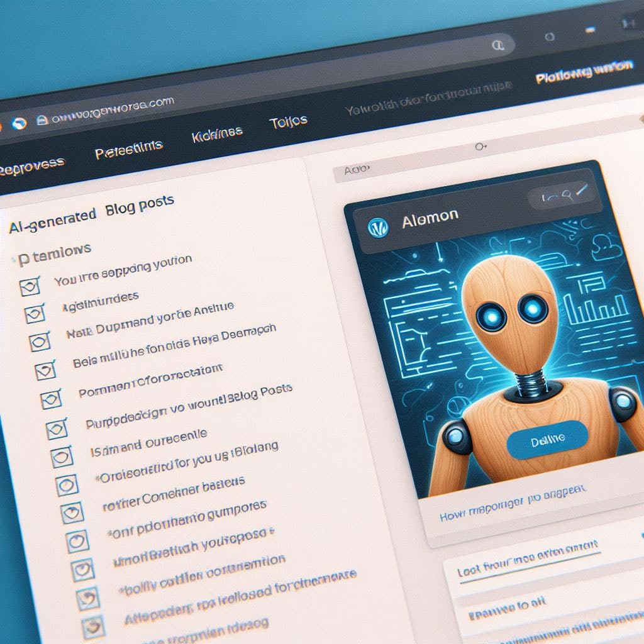The image size is (644, 644).
Task: Open the "Tojlos" navigation item
Action: click(x=288, y=121)
